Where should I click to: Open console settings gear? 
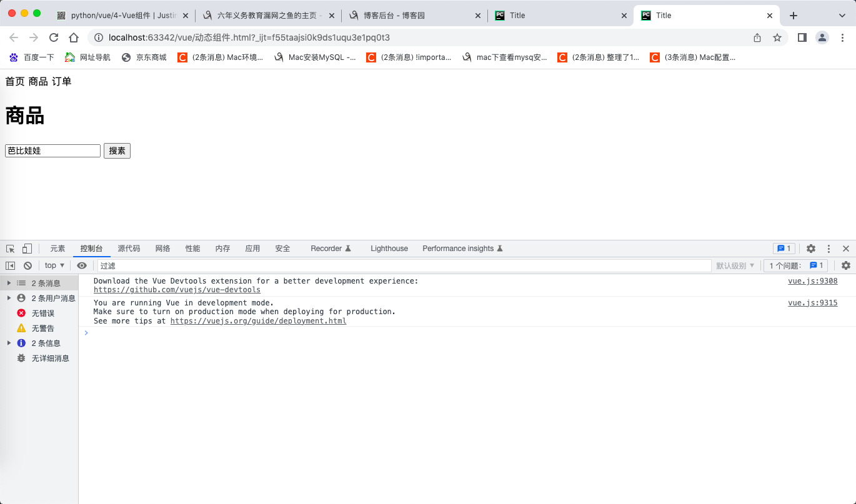click(846, 265)
